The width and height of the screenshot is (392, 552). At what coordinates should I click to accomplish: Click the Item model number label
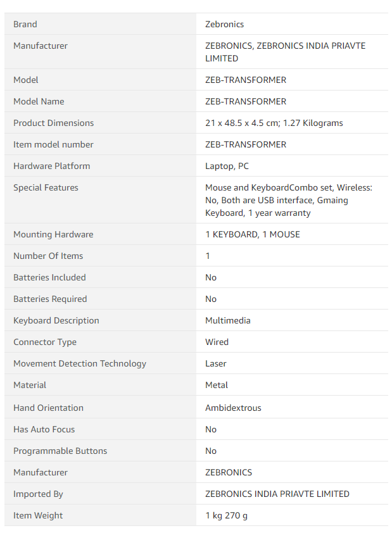click(53, 144)
